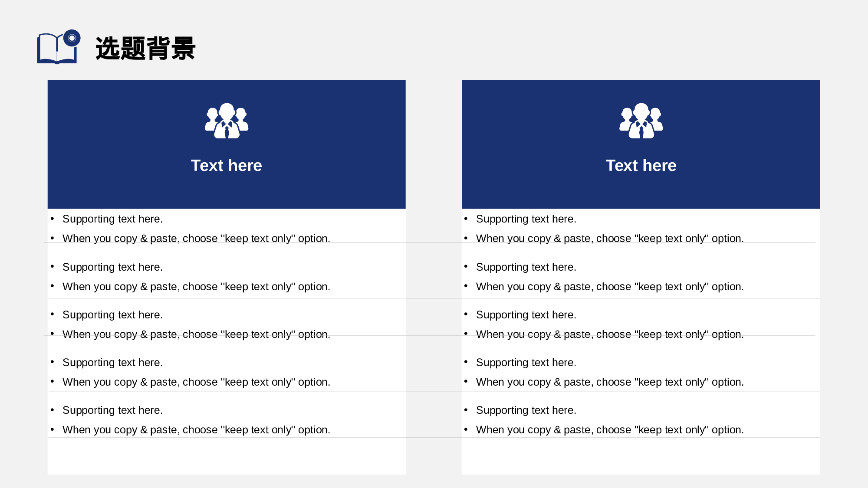Click the circular disc on the book icon
This screenshot has height=488, width=868.
[72, 38]
